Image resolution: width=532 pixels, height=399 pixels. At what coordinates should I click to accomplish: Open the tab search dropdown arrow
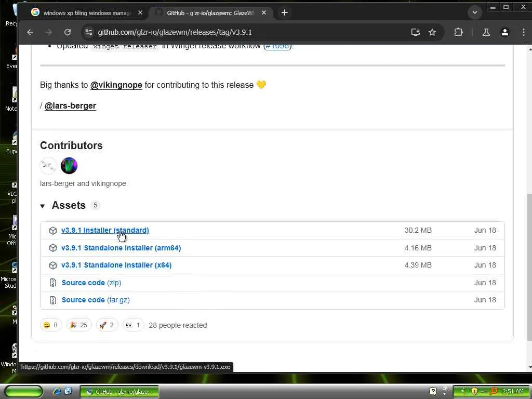475,12
